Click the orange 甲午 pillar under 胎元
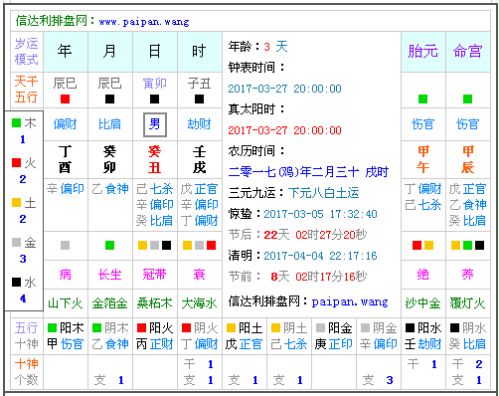Viewport: 500px width, 396px height. coord(423,159)
